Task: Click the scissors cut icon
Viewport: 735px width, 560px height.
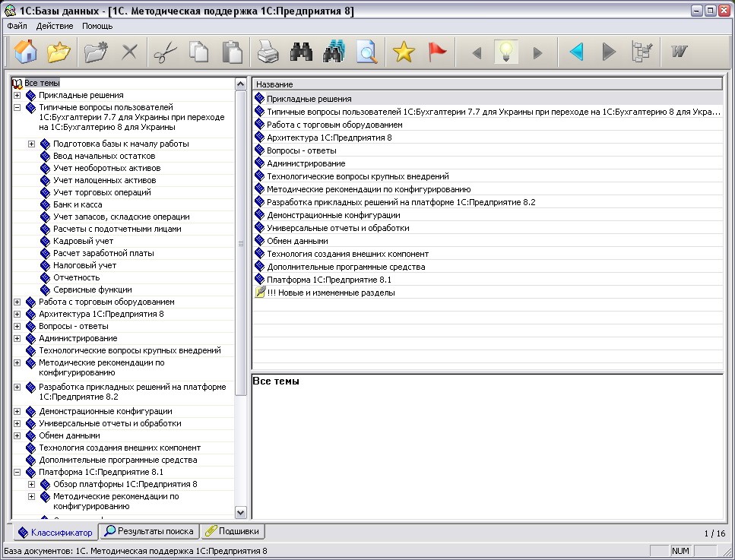Action: (x=166, y=52)
